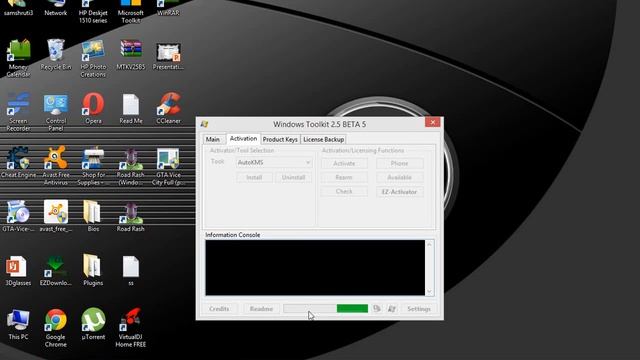The height and width of the screenshot is (360, 640).
Task: Open the Bios folder
Action: [93, 216]
